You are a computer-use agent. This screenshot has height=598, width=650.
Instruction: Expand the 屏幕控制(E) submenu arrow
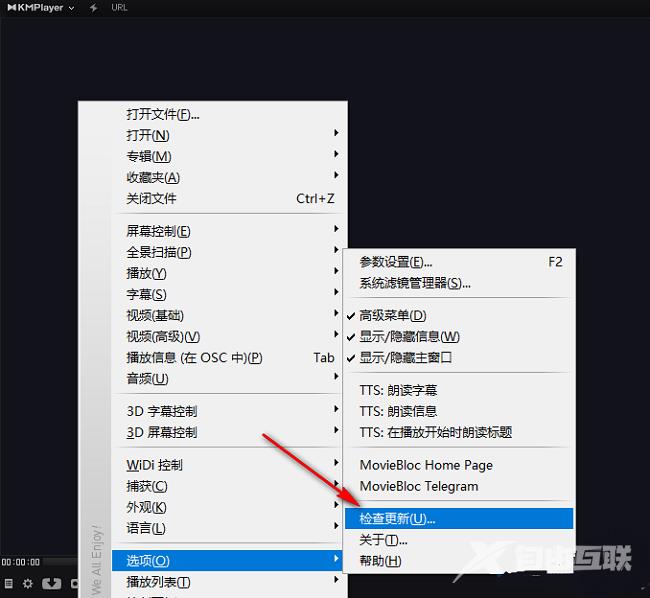tap(336, 228)
